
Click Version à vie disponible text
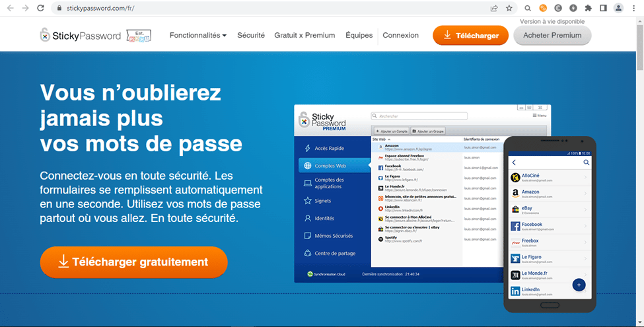pyautogui.click(x=552, y=21)
